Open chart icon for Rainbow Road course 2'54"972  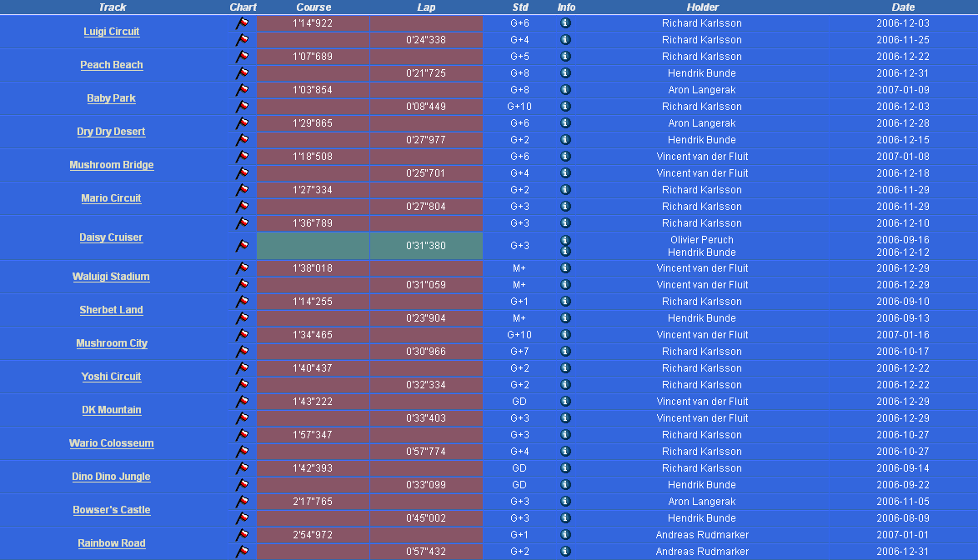click(x=242, y=535)
